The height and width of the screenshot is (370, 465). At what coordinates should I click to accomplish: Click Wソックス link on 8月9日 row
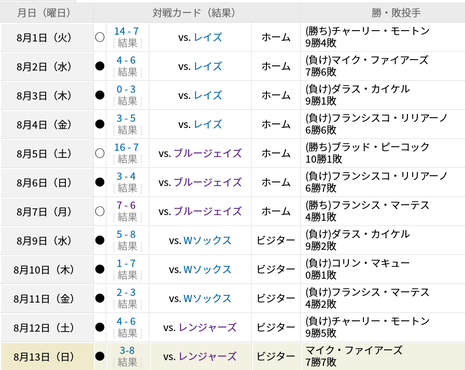pyautogui.click(x=207, y=240)
